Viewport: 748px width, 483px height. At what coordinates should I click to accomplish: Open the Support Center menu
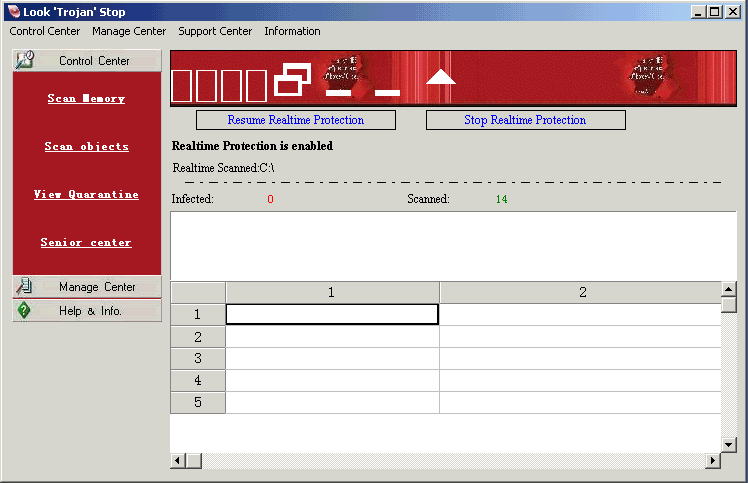click(x=215, y=31)
